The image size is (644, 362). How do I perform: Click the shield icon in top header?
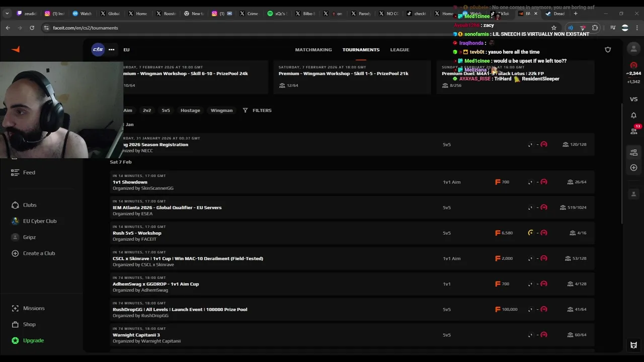(x=608, y=50)
